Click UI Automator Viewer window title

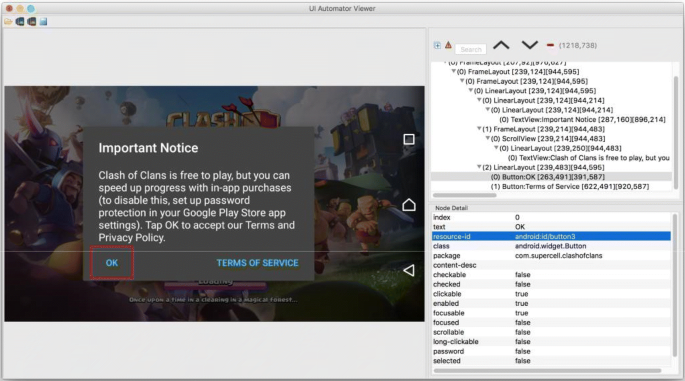pyautogui.click(x=342, y=8)
